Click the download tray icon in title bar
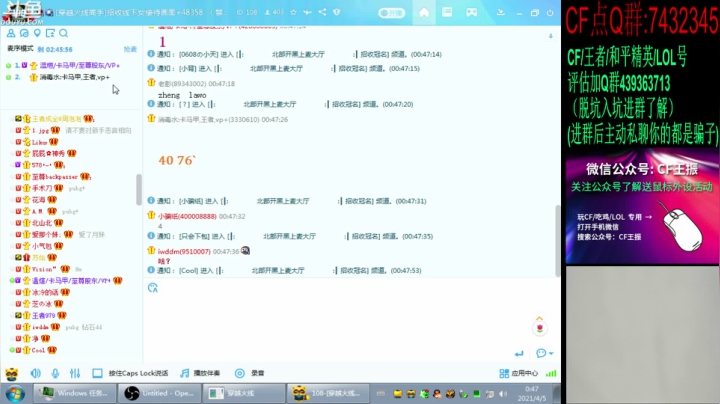Image resolution: width=720 pixels, height=404 pixels. (x=501, y=12)
